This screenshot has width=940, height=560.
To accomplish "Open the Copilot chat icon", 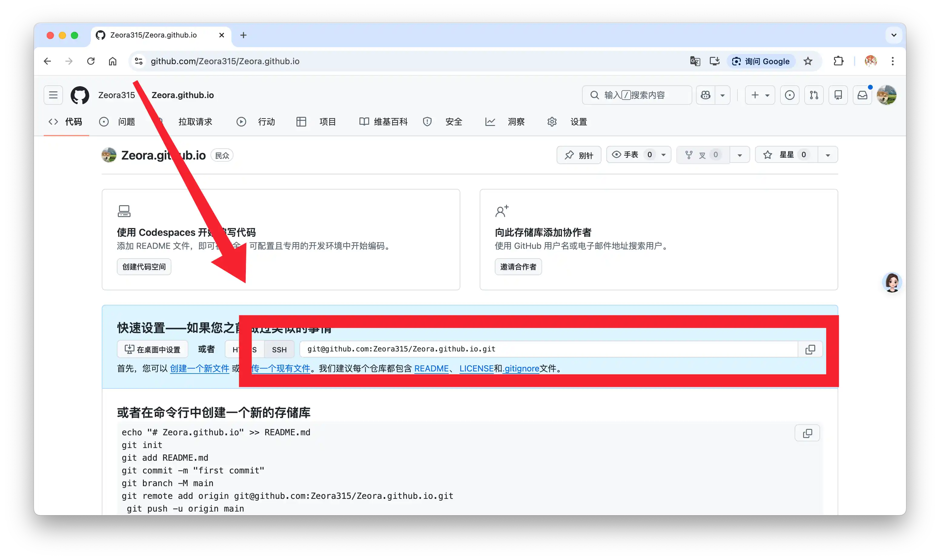I will (x=706, y=95).
